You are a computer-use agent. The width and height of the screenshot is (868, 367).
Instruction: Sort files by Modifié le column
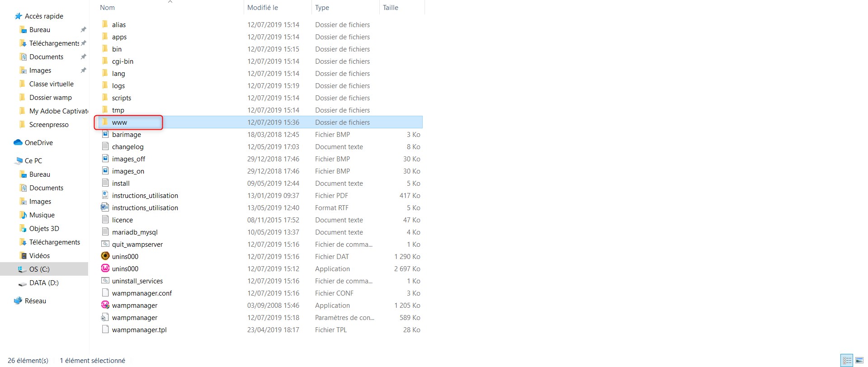(x=263, y=8)
